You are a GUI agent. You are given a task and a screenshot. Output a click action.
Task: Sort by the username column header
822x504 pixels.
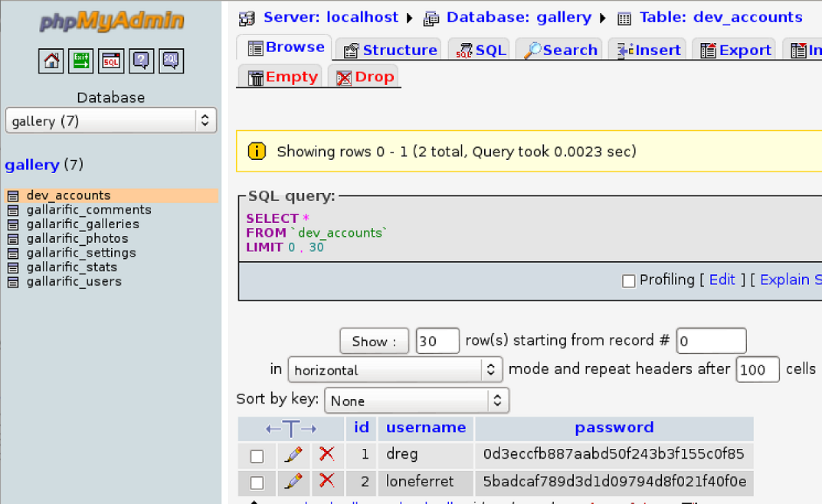426,427
